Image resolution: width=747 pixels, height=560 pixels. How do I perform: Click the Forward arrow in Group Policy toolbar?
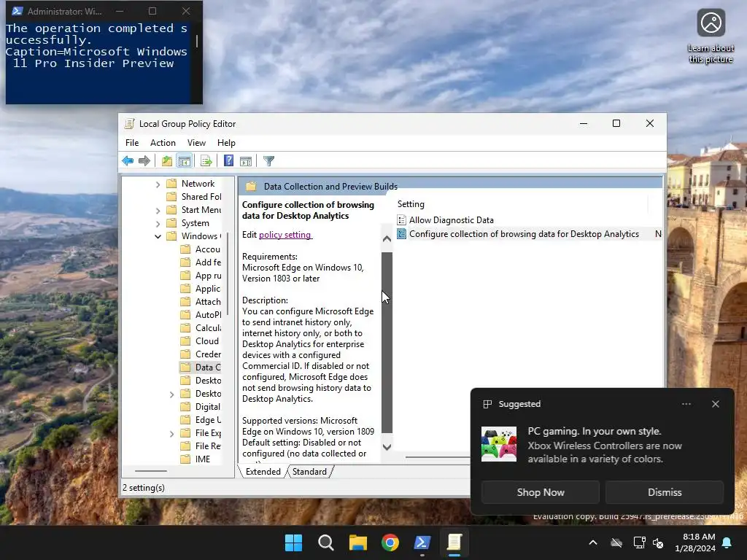coord(144,161)
